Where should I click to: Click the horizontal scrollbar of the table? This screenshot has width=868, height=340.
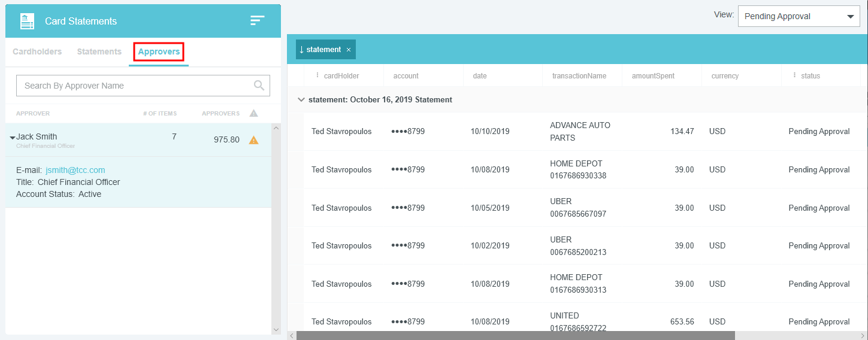coord(515,336)
